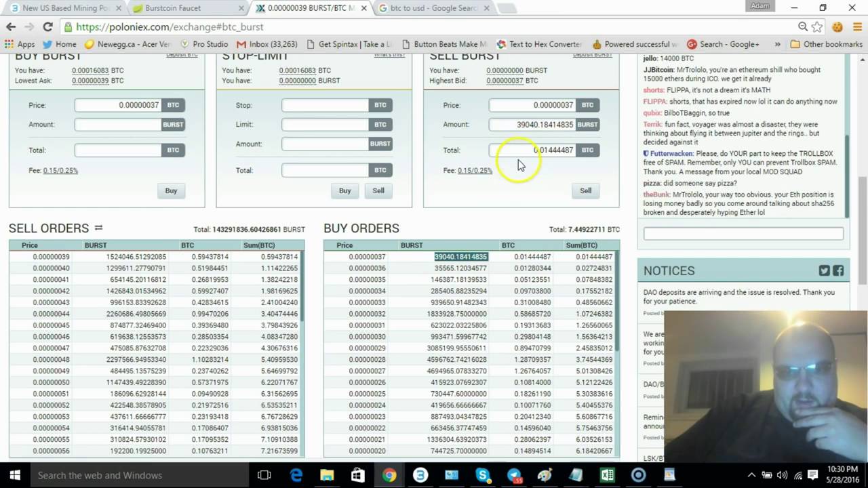Click Buy Burst Total input field

(118, 150)
